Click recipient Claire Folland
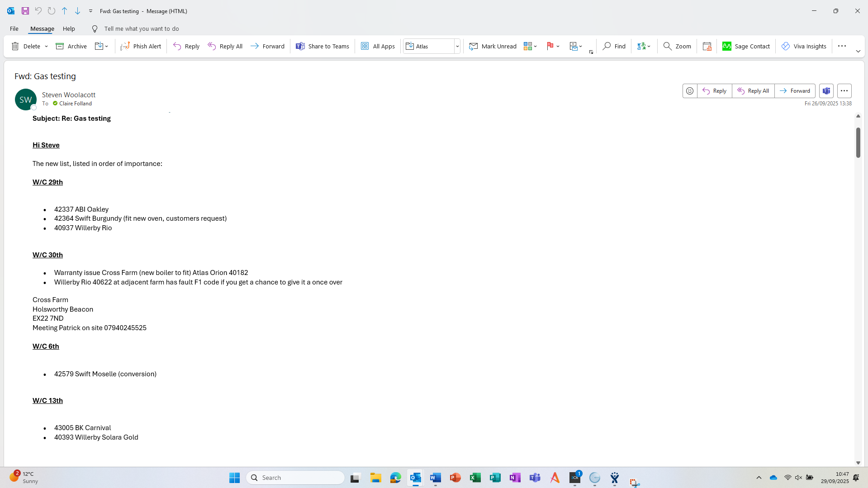This screenshot has width=868, height=488. [x=76, y=104]
